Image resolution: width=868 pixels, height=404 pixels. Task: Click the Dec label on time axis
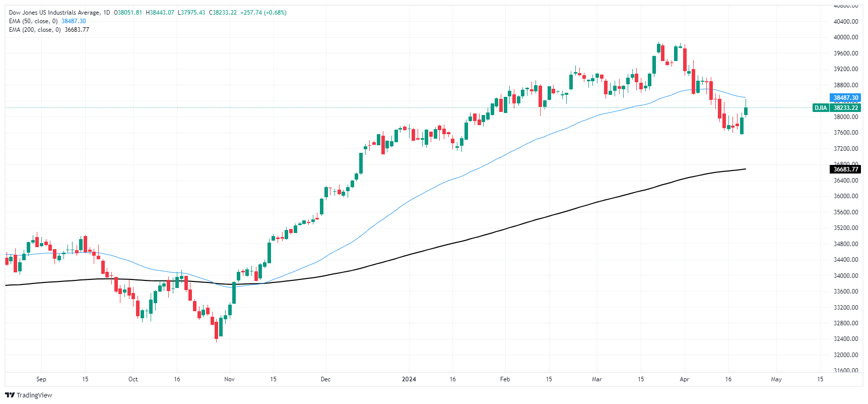pyautogui.click(x=325, y=379)
